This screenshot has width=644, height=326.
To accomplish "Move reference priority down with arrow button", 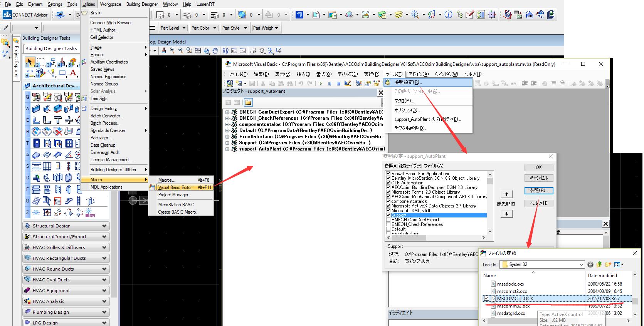I will tap(506, 214).
